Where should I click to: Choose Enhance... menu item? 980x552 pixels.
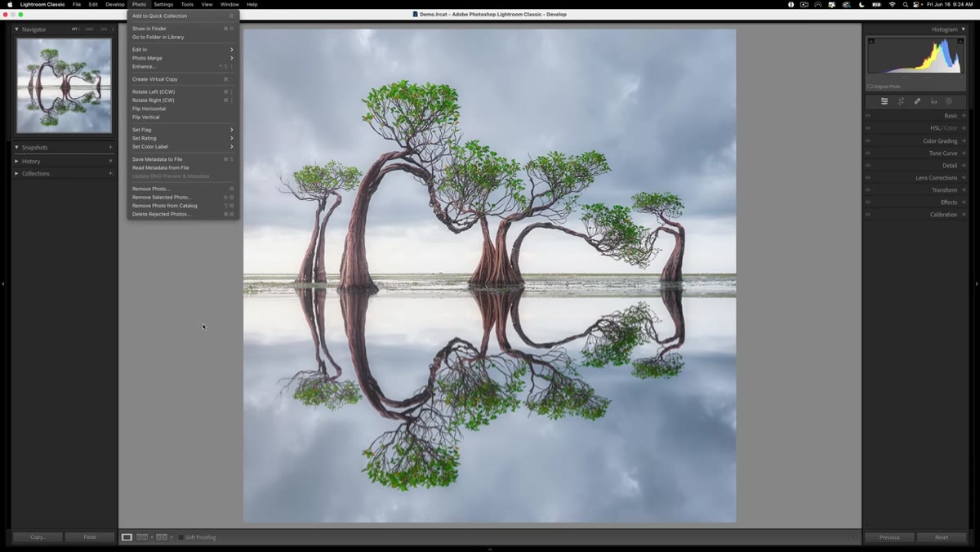183,66
